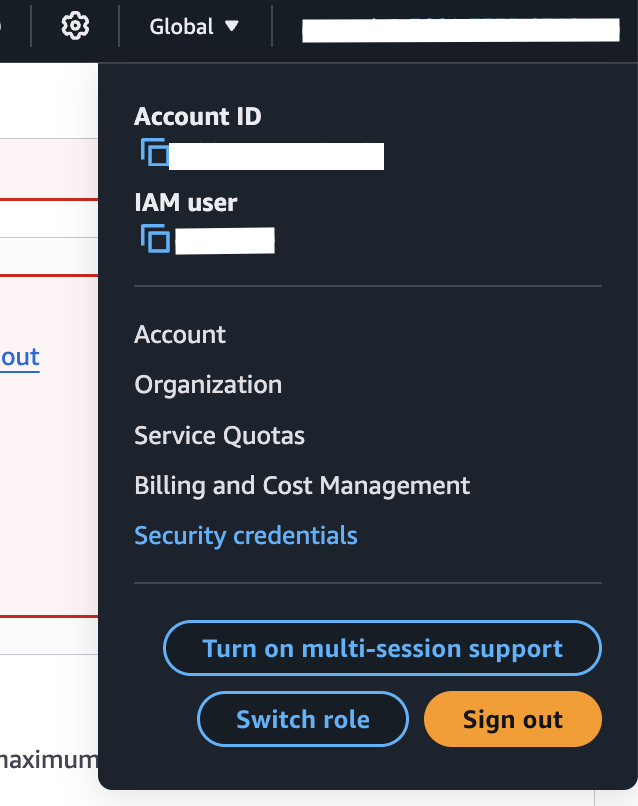The width and height of the screenshot is (638, 806).
Task: Copy the Account ID using copy icon
Action: click(154, 154)
